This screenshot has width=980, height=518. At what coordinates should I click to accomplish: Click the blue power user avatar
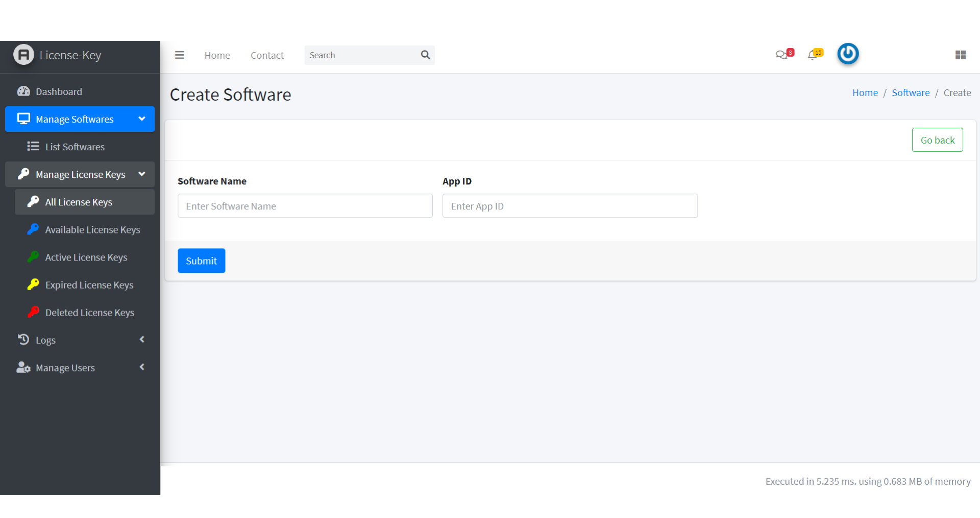coord(848,54)
